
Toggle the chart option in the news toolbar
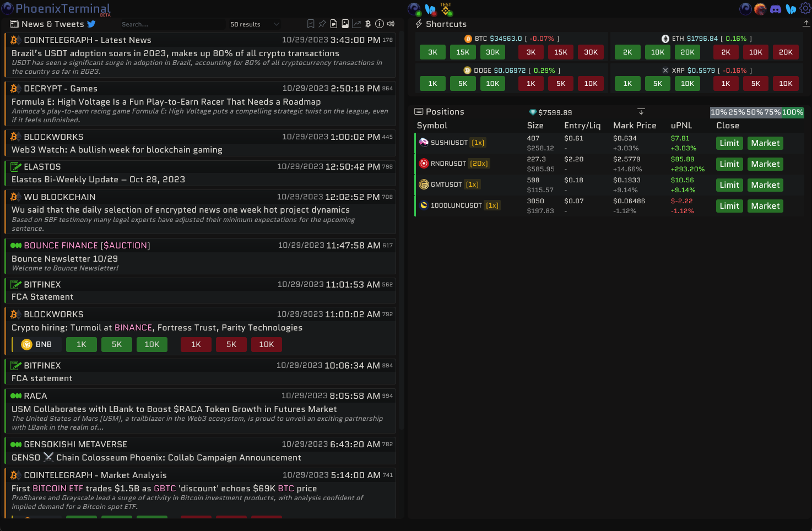(x=356, y=24)
